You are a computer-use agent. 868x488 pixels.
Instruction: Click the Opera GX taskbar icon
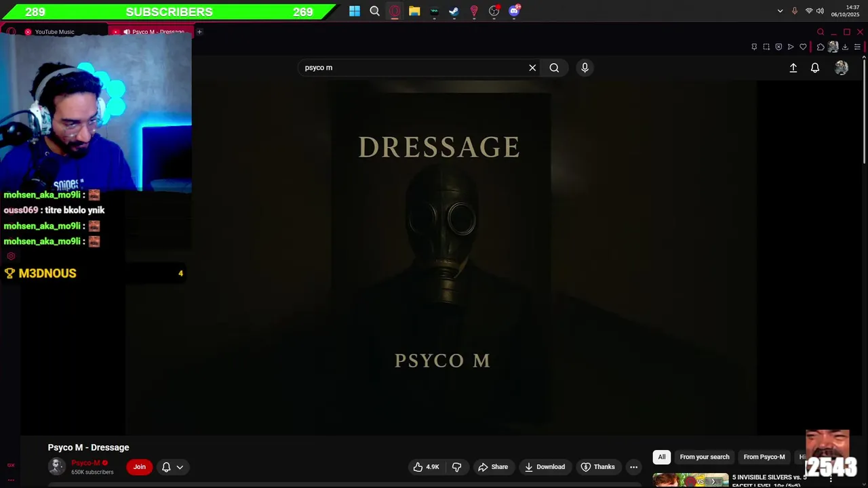(x=395, y=11)
